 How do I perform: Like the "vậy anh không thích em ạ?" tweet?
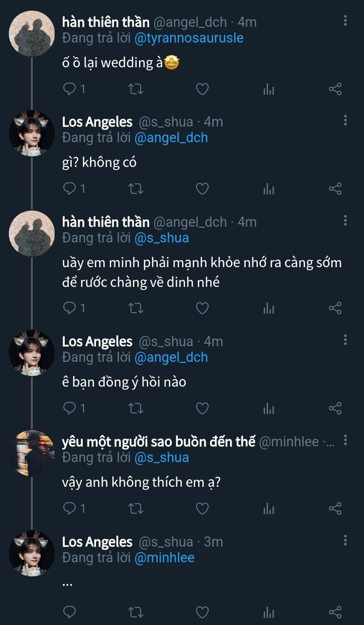[202, 509]
